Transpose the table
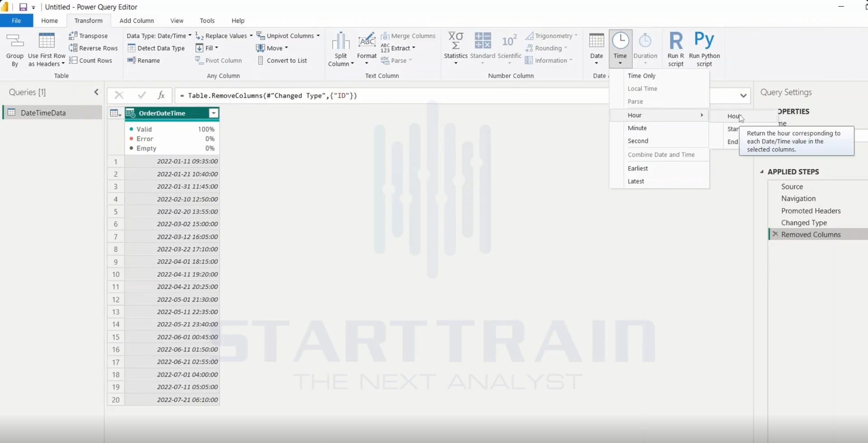The height and width of the screenshot is (443, 868). coord(88,36)
